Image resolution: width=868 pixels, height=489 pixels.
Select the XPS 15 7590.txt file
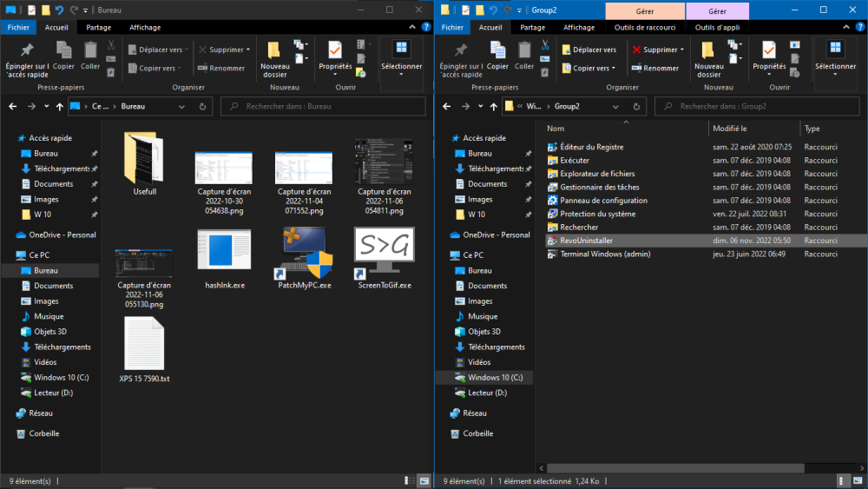(144, 347)
